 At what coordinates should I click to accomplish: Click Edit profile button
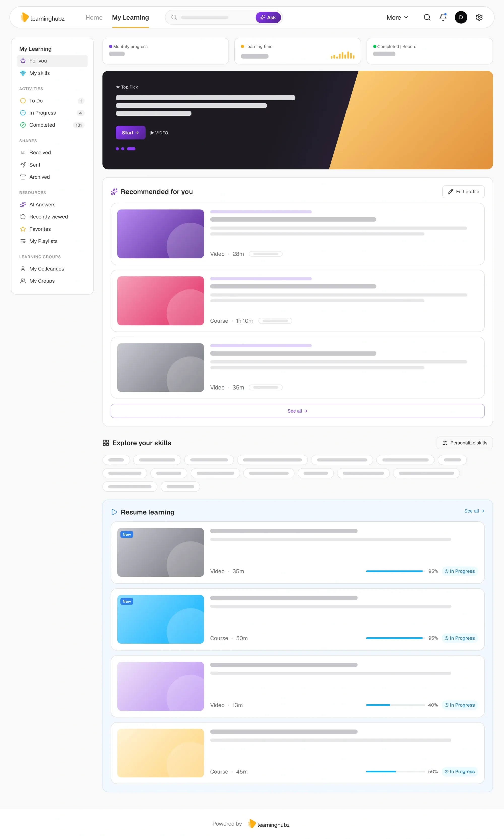(463, 192)
